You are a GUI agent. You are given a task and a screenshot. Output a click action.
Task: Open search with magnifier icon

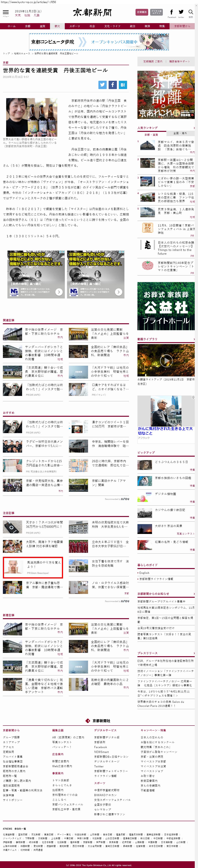pos(191,12)
